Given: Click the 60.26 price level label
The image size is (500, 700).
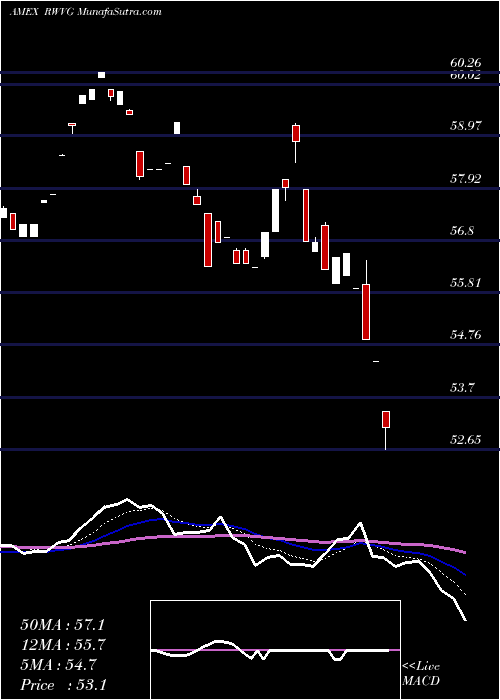Looking at the screenshot, I should [466, 64].
